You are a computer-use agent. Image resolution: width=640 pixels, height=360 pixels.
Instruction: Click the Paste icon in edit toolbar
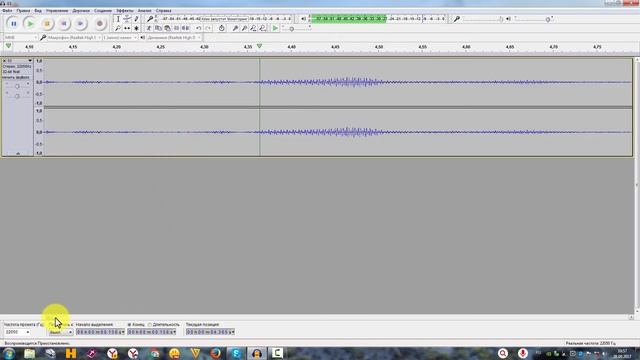coord(167,28)
